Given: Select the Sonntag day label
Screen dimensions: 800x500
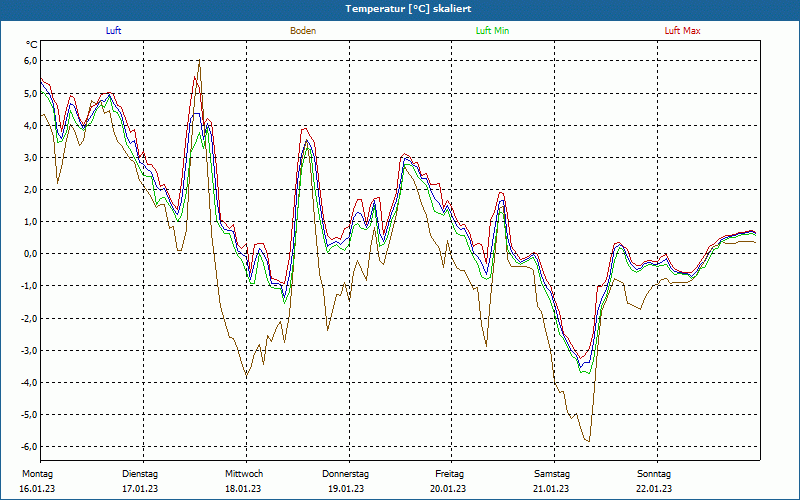Looking at the screenshot, I should (x=654, y=473).
